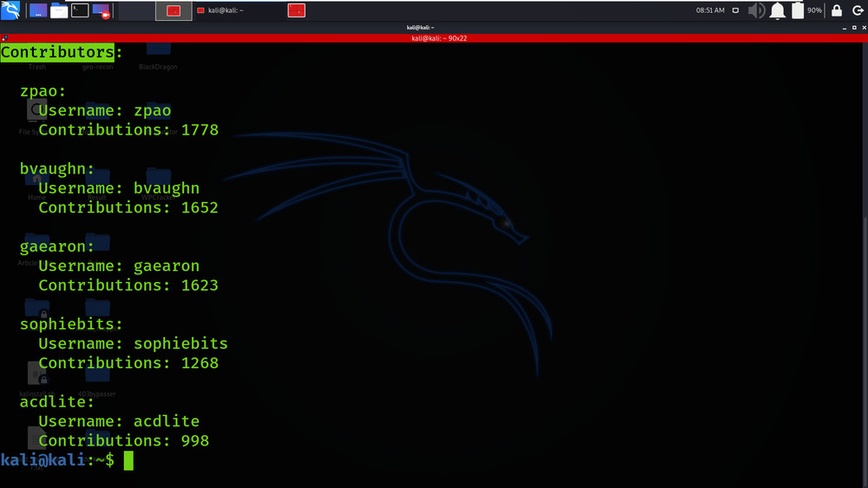
Task: Launch the file manager from panel
Action: tap(59, 10)
